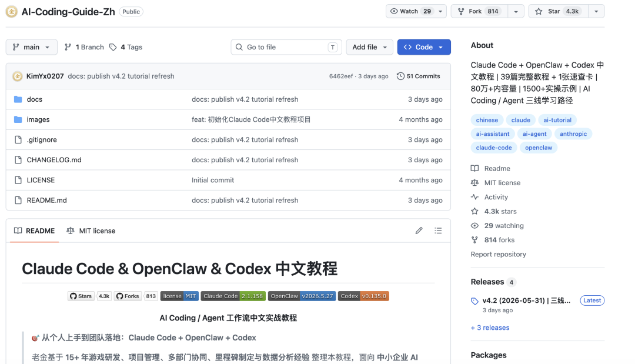Click the Codex v0.135.0 badge
635x364 pixels.
coord(363,296)
